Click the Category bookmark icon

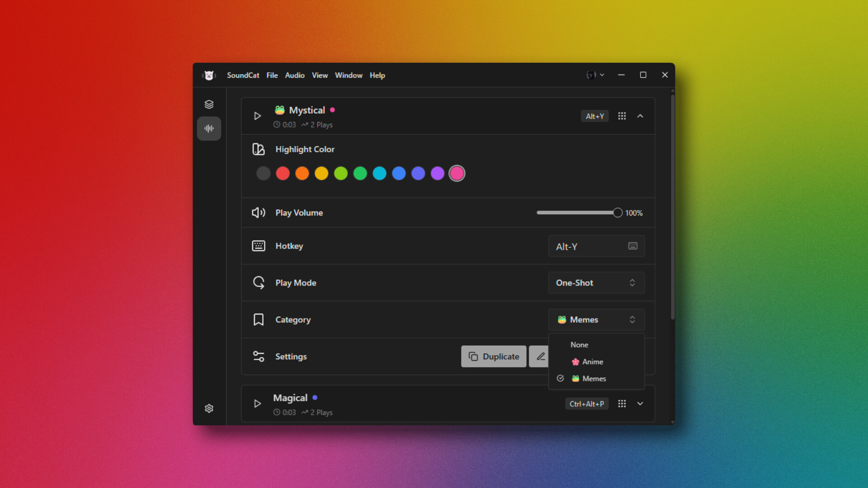pyautogui.click(x=258, y=319)
